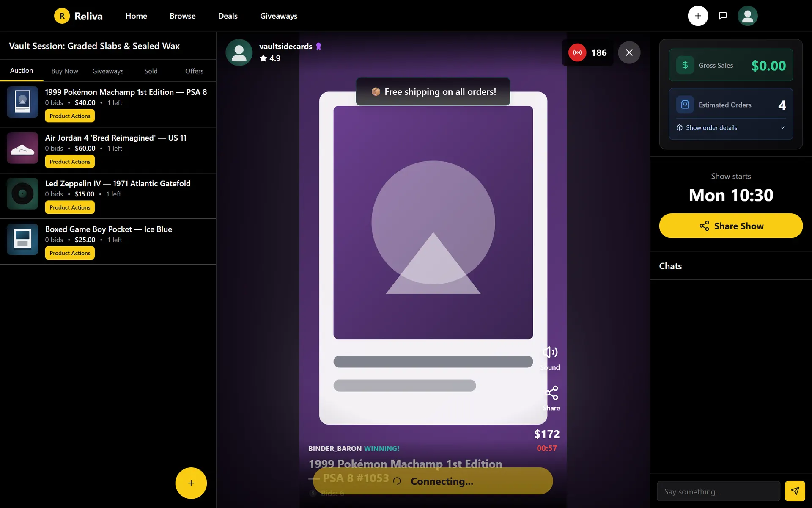Switch to the Giveaways tab in sidebar
This screenshot has width=812, height=508.
[x=108, y=71]
